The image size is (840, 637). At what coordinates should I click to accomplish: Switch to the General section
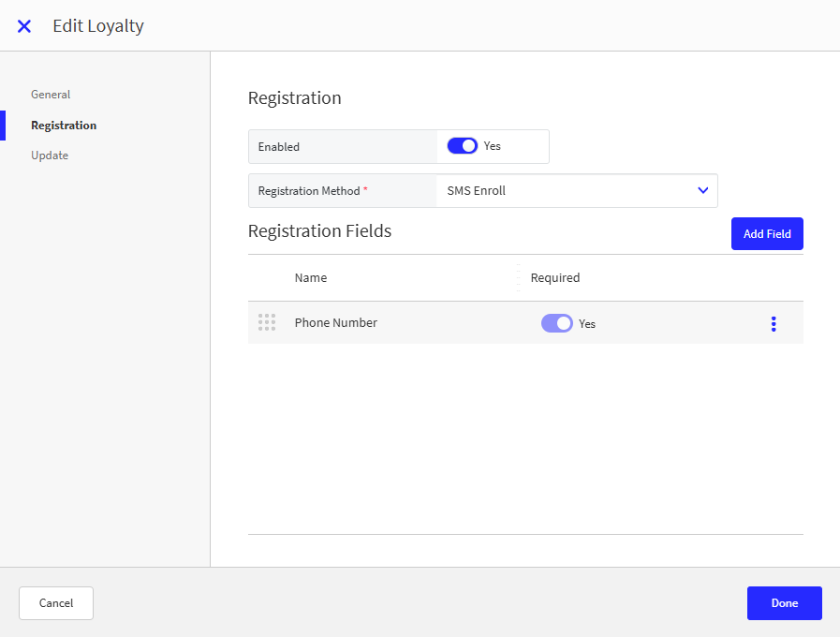coord(50,94)
